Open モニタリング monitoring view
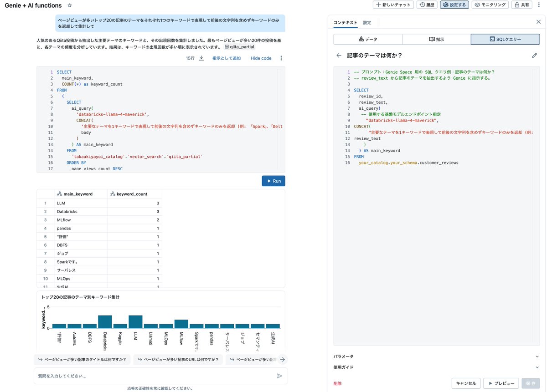Viewport: 547px width, 392px height. tap(490, 5)
